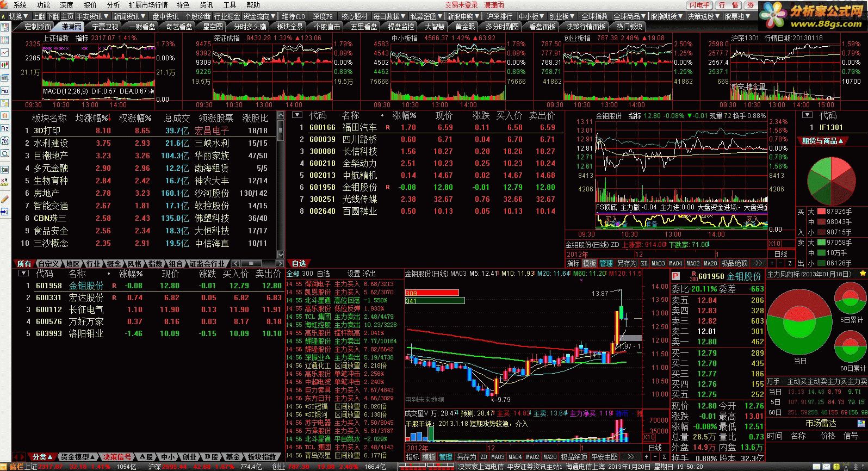
Task: Toggle MA20 template in upper chart toolbar
Action: [x=710, y=263]
